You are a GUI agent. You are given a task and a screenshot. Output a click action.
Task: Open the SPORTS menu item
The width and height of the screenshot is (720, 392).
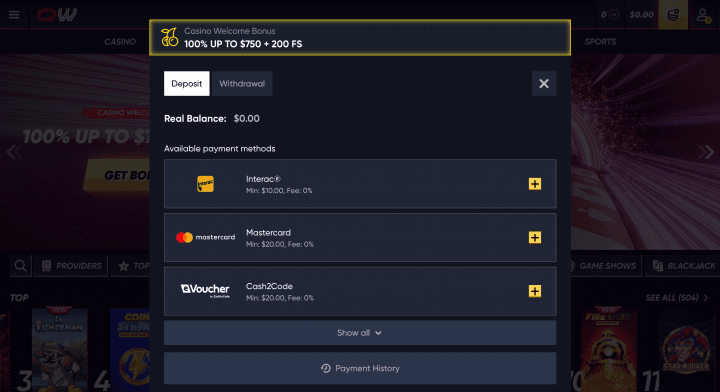coord(600,42)
